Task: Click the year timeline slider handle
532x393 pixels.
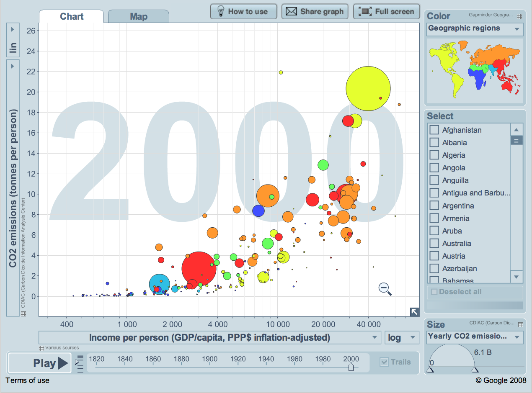Action: (351, 367)
